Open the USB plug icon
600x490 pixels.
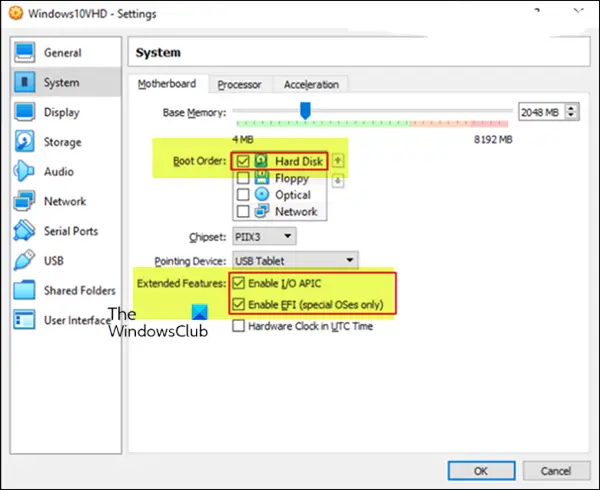[x=24, y=260]
